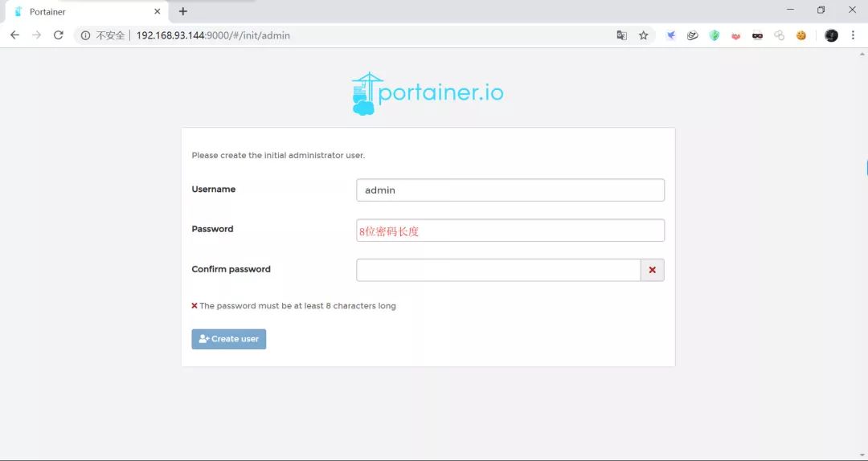Viewport: 868px width, 461px height.
Task: Open the green shield extension icon
Action: (x=714, y=35)
